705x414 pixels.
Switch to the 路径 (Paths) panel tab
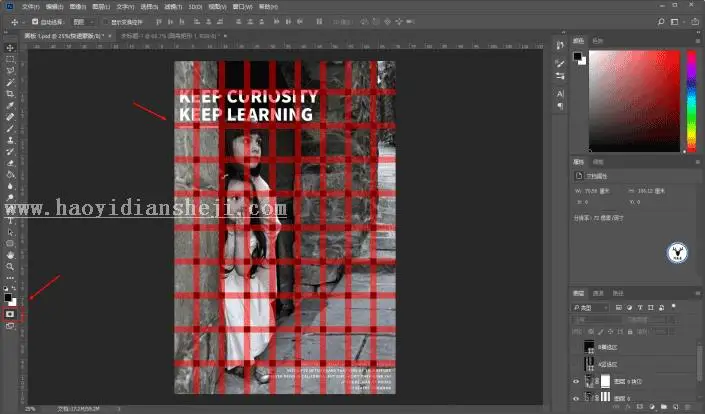pyautogui.click(x=618, y=293)
